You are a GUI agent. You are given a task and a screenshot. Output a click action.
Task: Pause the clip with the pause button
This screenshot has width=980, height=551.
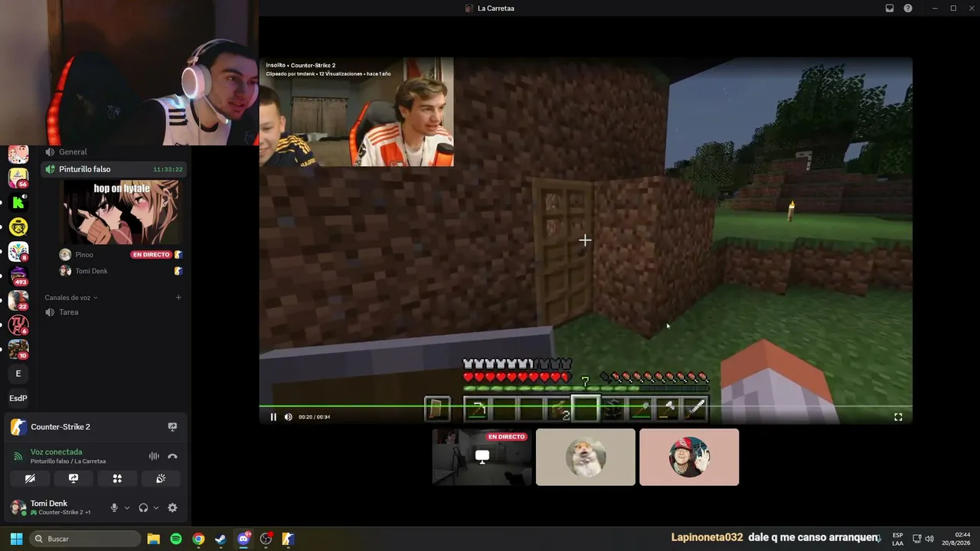[x=273, y=417]
